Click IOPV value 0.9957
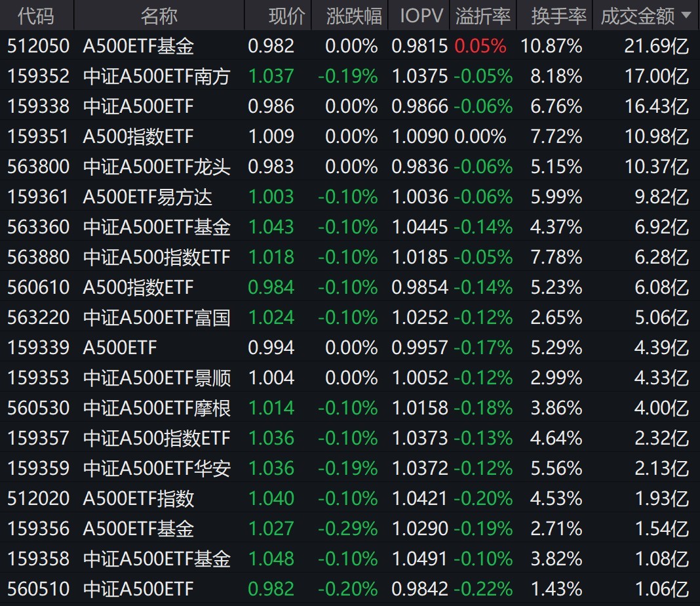Screen dimensions: 700x606 (419, 348)
